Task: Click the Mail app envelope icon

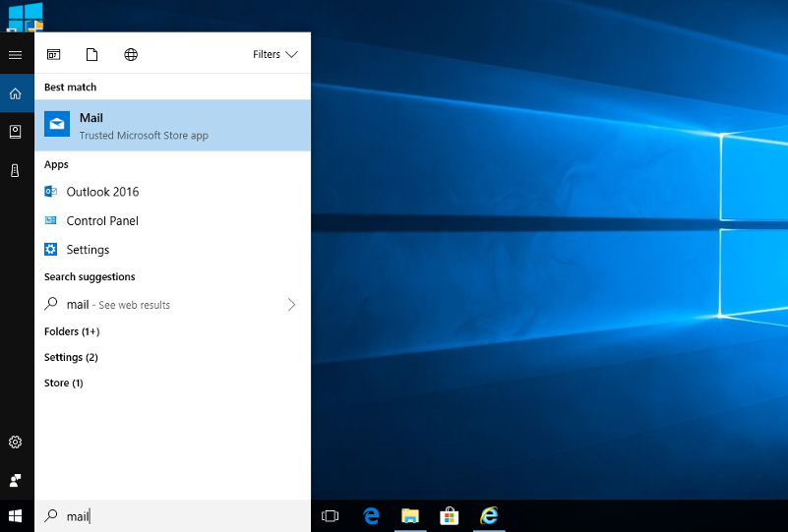Action: tap(57, 124)
